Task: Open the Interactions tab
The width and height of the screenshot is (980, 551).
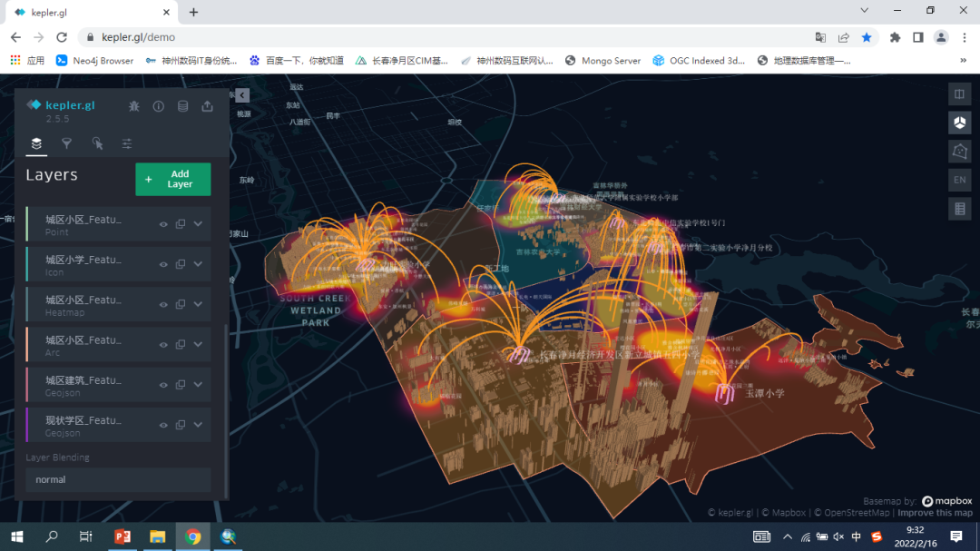Action: [x=97, y=143]
